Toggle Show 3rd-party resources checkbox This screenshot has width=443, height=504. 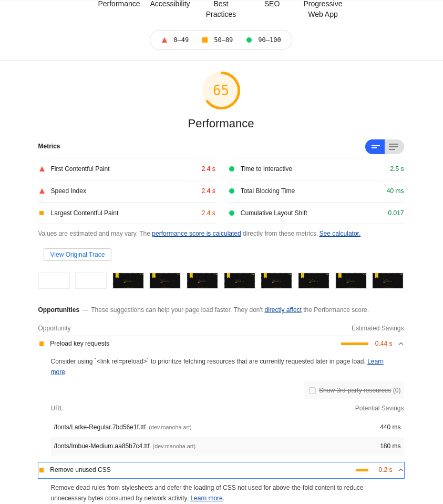(312, 390)
